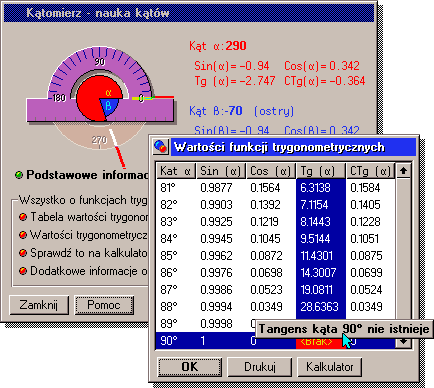Click the blue β sector in protractor
The height and width of the screenshot is (388, 434).
110,107
